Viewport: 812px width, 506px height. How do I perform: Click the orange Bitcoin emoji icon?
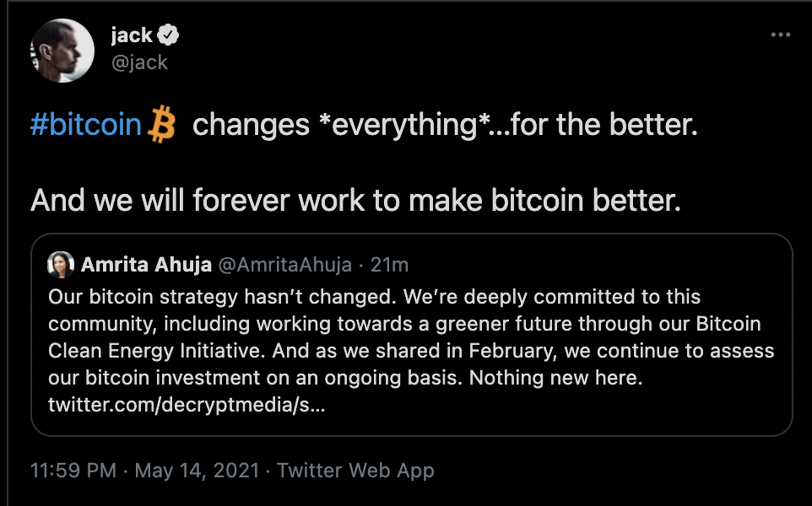coord(160,126)
